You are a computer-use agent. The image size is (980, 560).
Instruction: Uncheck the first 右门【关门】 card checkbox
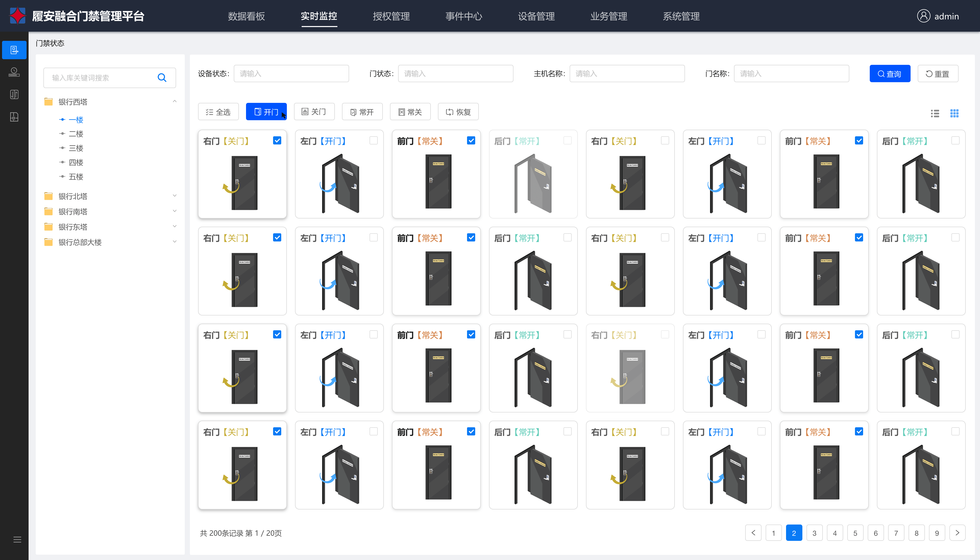click(x=277, y=141)
